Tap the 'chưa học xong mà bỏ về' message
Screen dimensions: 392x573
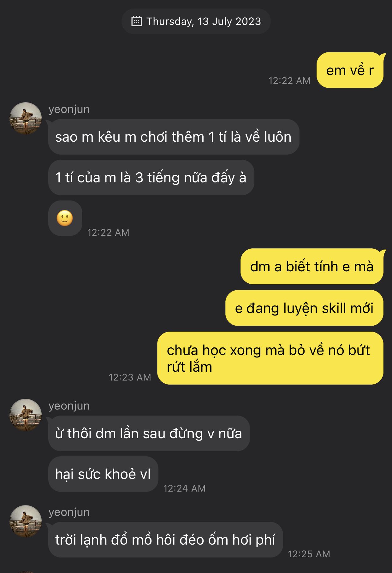(270, 358)
